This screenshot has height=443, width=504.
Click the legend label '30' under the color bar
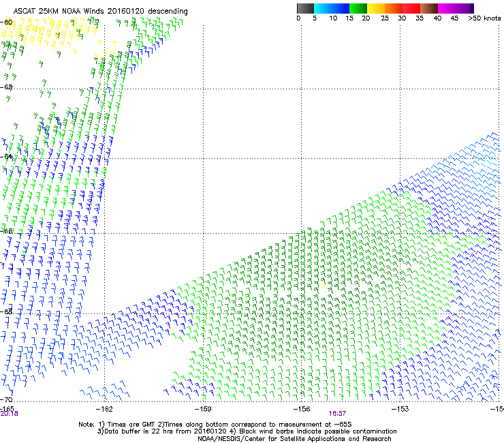point(402,18)
